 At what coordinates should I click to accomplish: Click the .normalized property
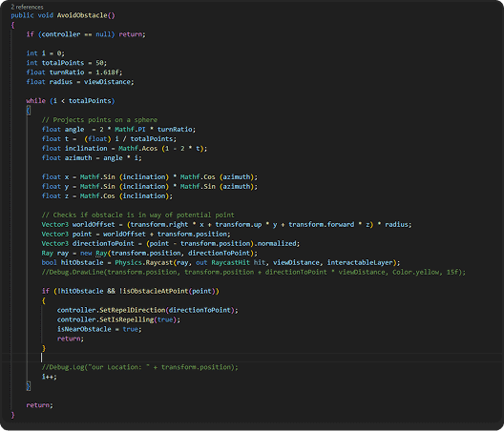coord(276,243)
